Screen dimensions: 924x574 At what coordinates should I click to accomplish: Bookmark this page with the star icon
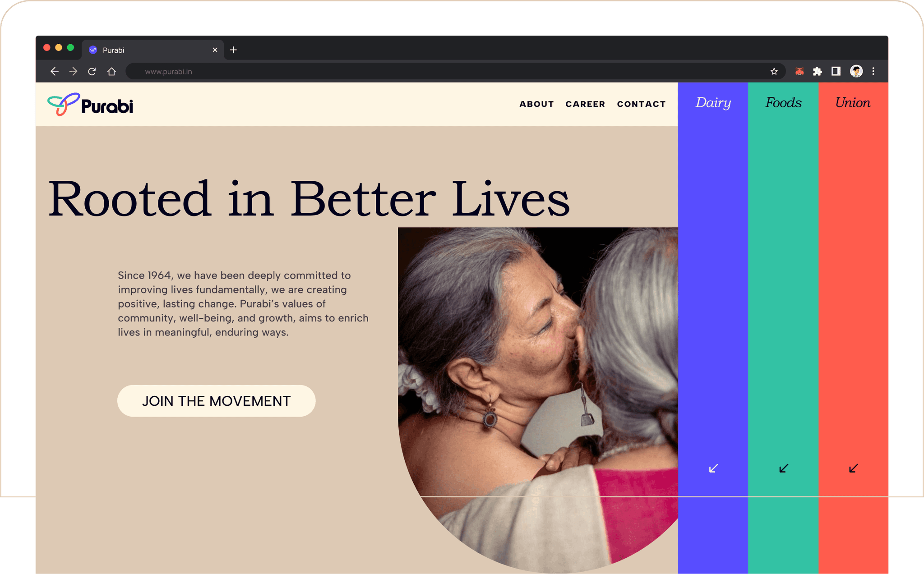(x=774, y=71)
